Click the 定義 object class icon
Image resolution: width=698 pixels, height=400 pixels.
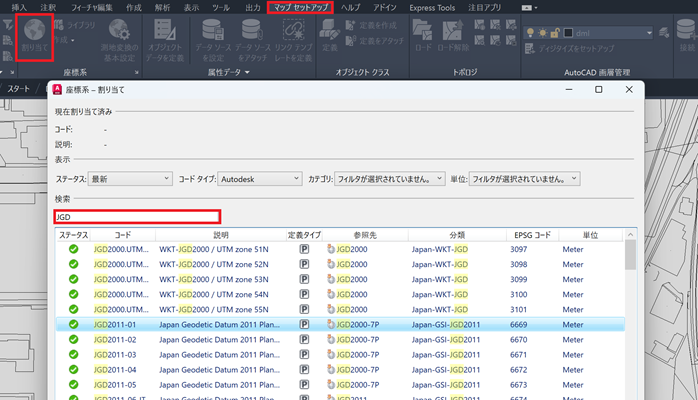click(x=330, y=31)
